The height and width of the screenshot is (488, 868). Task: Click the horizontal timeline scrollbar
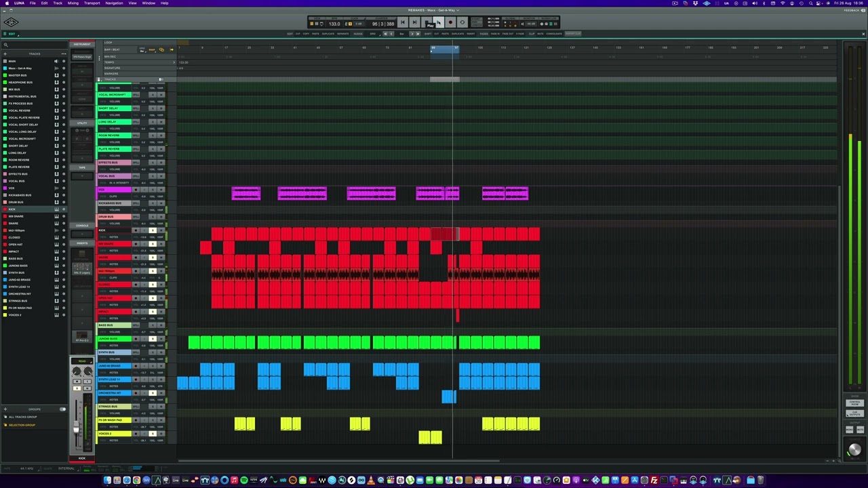pyautogui.click(x=339, y=461)
